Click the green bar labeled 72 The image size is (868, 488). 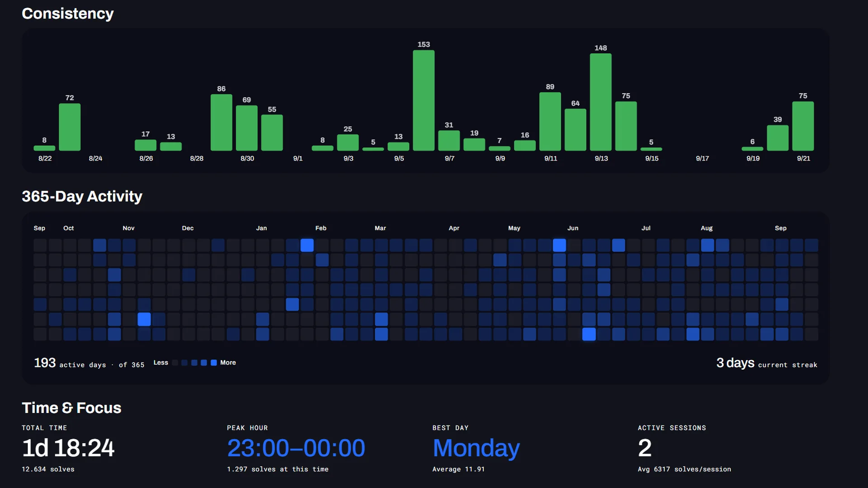[70, 127]
